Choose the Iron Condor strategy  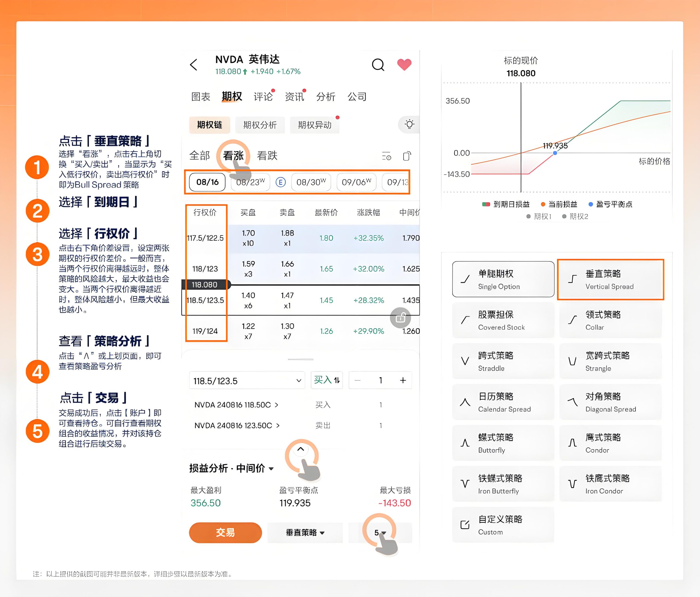coord(611,484)
